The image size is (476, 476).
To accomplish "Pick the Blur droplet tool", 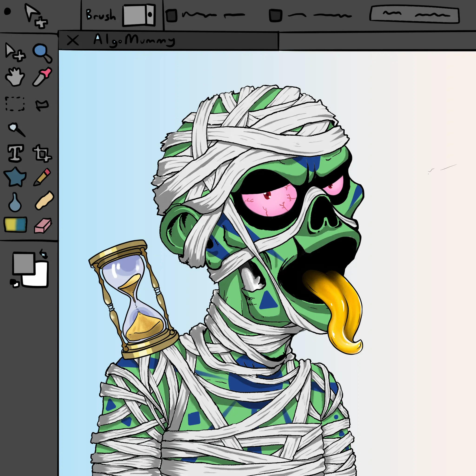I will (x=15, y=202).
